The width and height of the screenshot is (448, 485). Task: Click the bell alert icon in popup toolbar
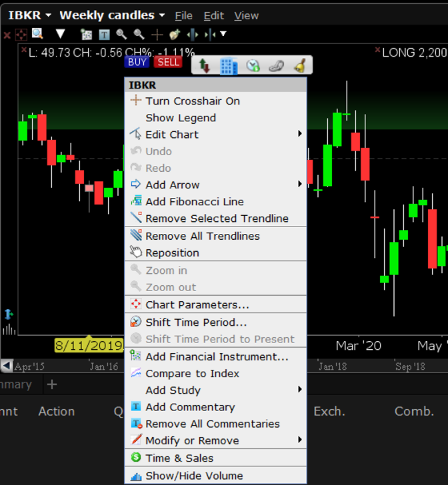(299, 65)
